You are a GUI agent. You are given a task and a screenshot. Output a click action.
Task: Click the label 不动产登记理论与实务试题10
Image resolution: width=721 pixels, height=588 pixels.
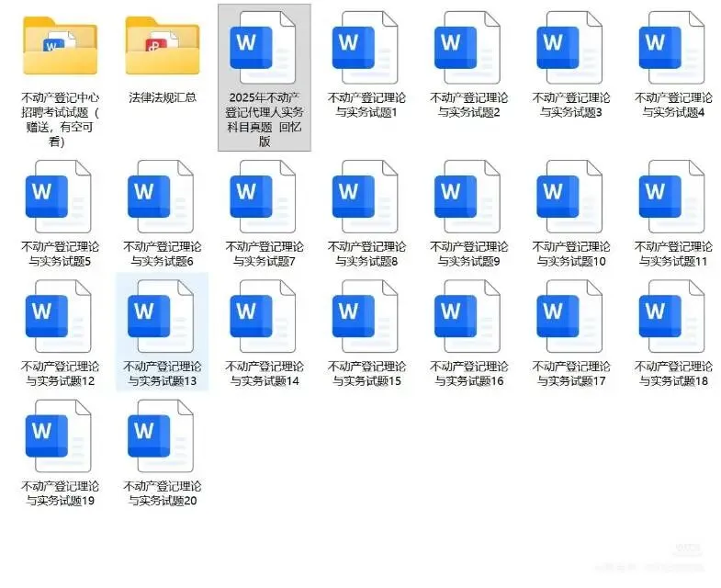point(571,254)
